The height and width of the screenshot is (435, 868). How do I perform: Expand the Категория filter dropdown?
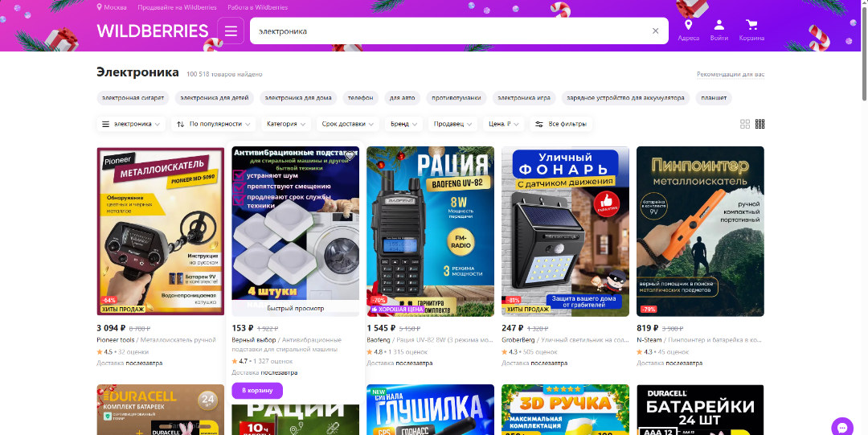point(286,124)
